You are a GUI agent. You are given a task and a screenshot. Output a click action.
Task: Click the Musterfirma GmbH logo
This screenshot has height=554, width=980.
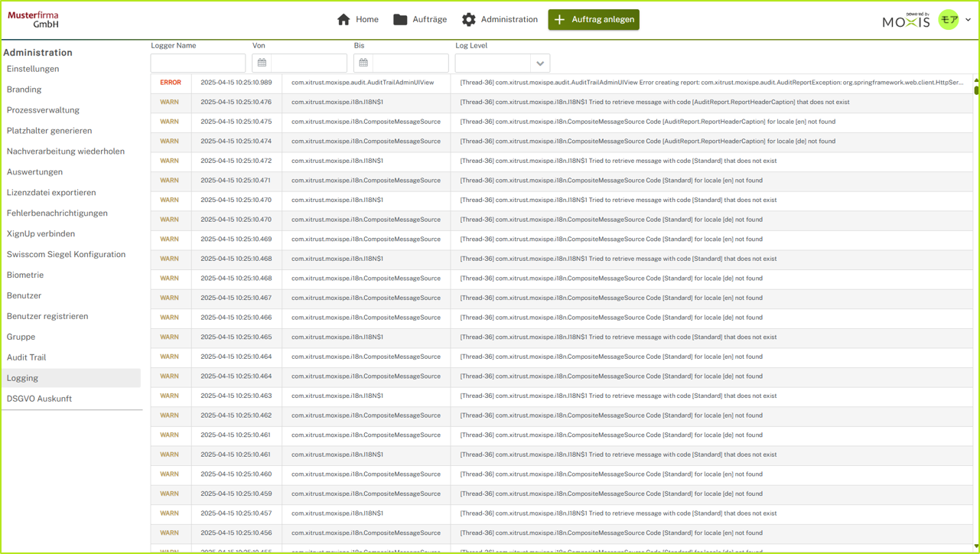click(34, 18)
